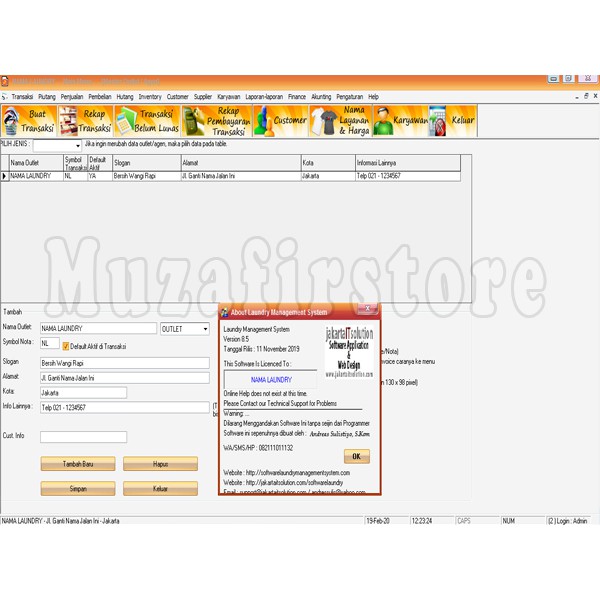The image size is (600, 600).
Task: Click Nama Outlet input field
Action: tap(98, 328)
